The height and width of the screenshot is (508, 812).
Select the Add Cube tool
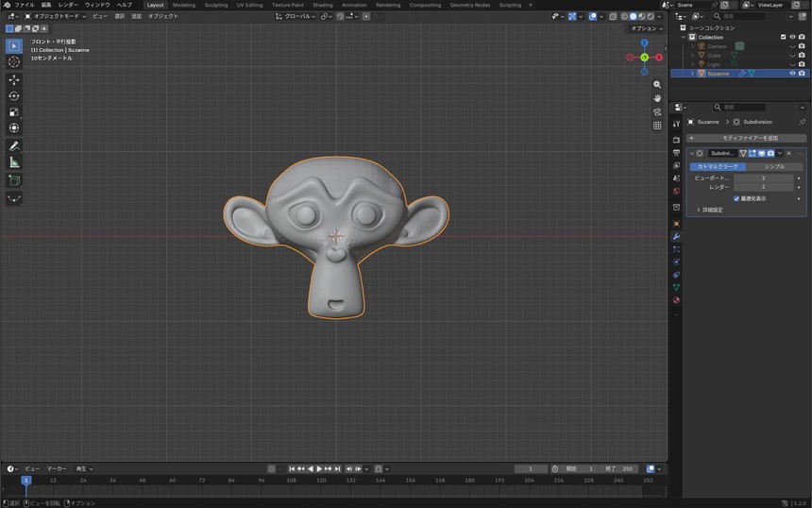click(14, 180)
